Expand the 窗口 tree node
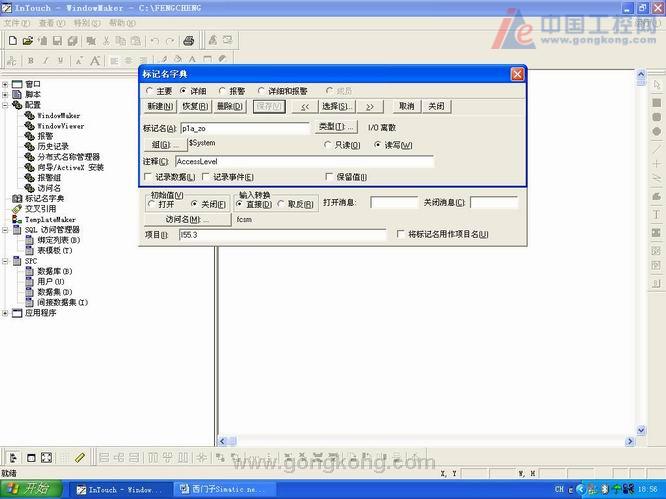Image resolution: width=666 pixels, height=499 pixels. point(5,84)
